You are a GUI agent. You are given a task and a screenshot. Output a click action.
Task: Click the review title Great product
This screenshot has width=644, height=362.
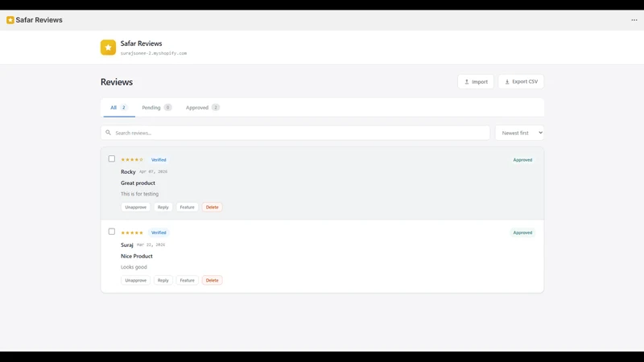[138, 183]
